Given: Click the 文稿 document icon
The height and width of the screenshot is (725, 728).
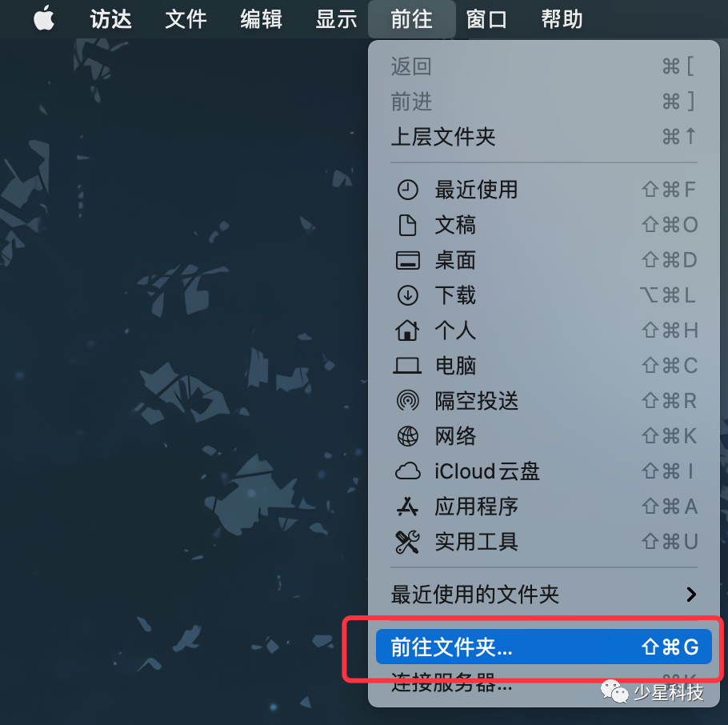Looking at the screenshot, I should pos(408,225).
